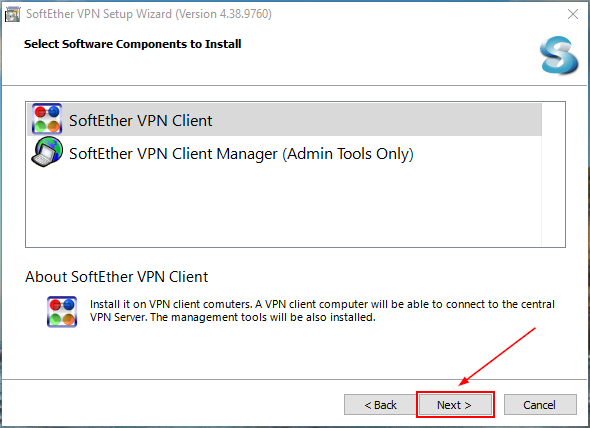Click the title bar text 'SoftEther VPN Setup Wizard'

point(99,14)
